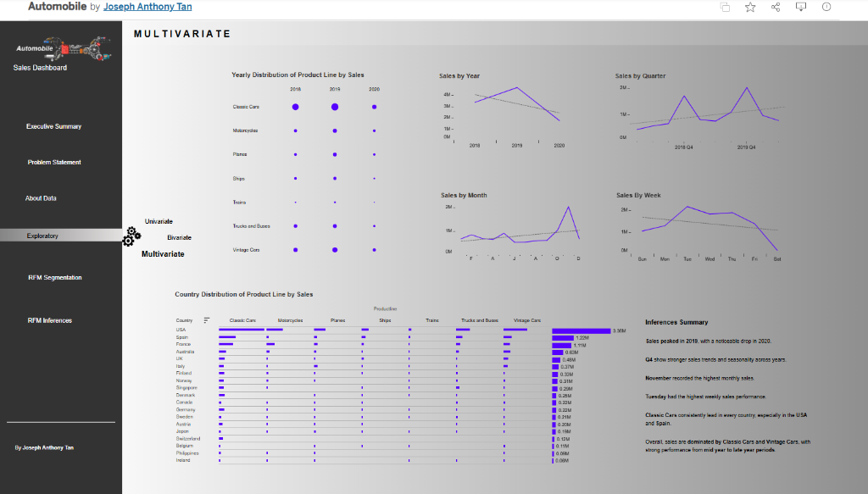Open RFM Inferences page
Image resolution: width=868 pixels, height=494 pixels.
click(x=50, y=321)
